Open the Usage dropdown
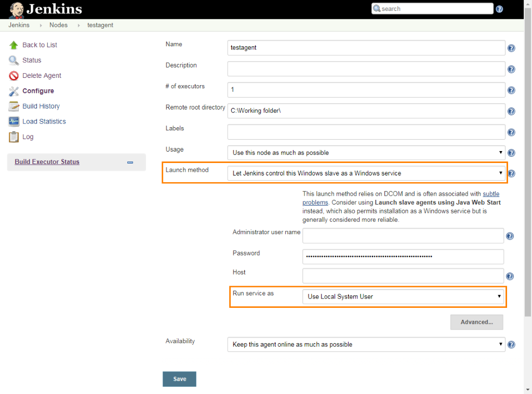The width and height of the screenshot is (532, 394). click(366, 153)
